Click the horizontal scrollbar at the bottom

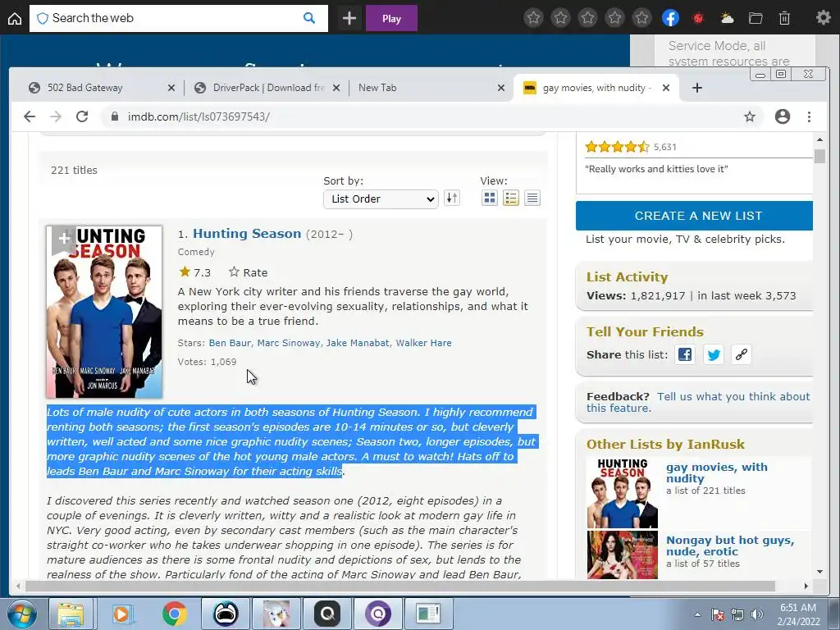(400, 586)
